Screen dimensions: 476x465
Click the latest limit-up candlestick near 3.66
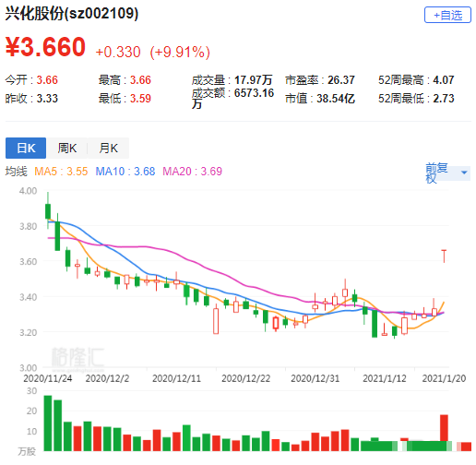tap(444, 256)
